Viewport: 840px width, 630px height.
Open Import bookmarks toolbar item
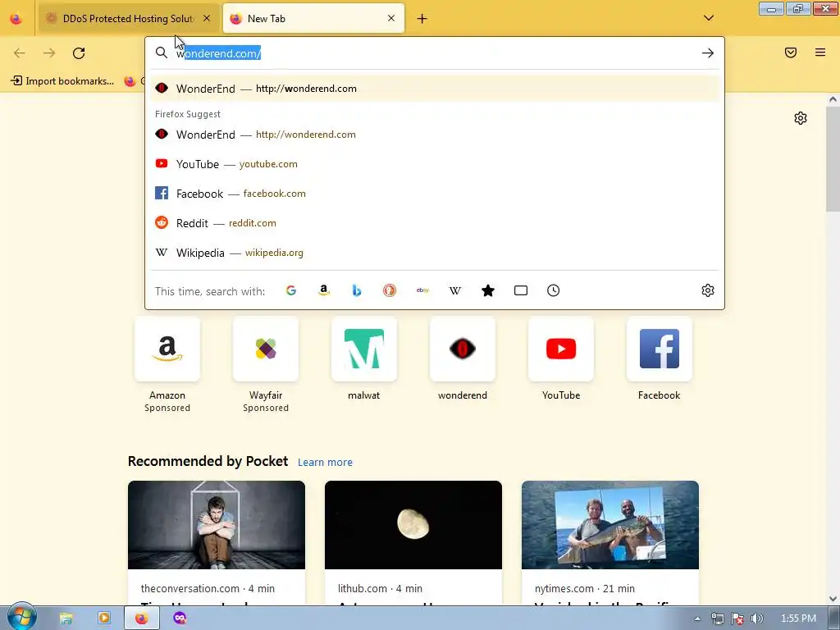pyautogui.click(x=62, y=81)
